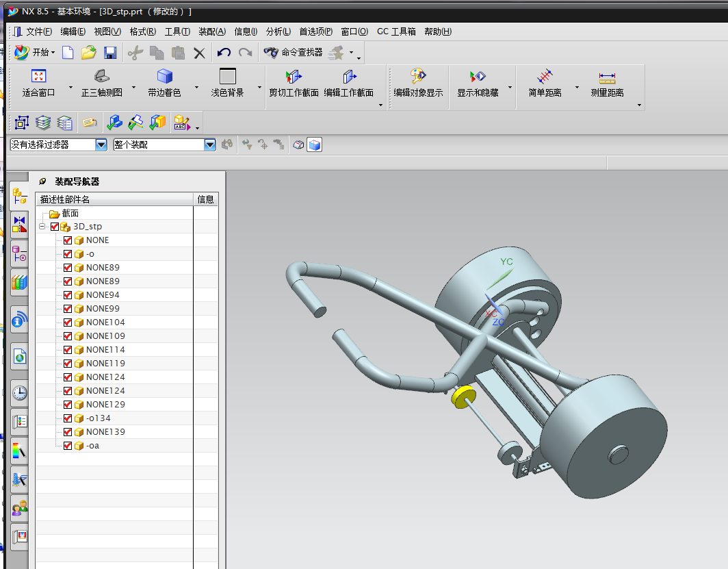Viewport: 728px width, 569px height.
Task: Click the Redo arrow icon
Action: click(245, 53)
